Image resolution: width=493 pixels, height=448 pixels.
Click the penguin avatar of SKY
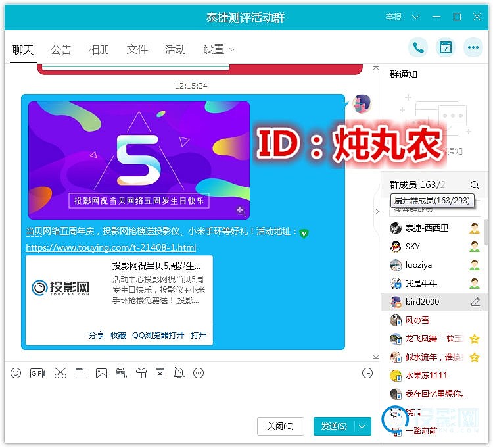point(396,247)
